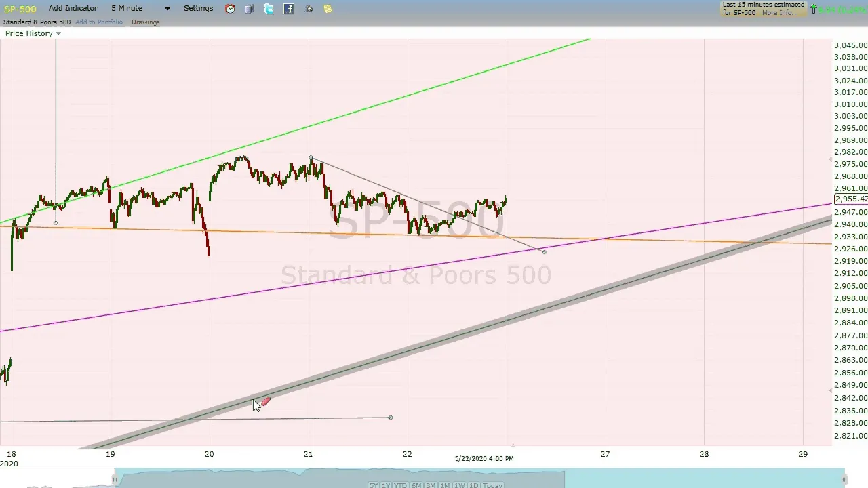Share the chart via the Twitter icon

269,9
